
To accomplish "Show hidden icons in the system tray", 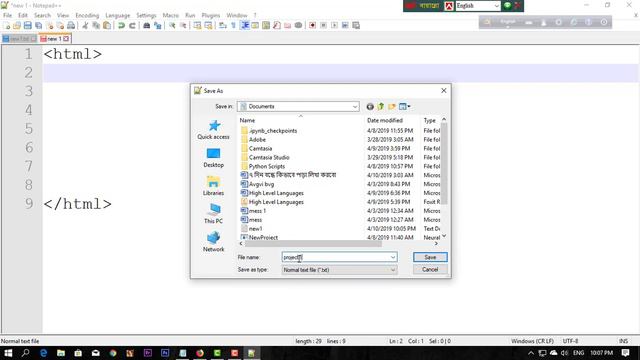I will (531, 353).
